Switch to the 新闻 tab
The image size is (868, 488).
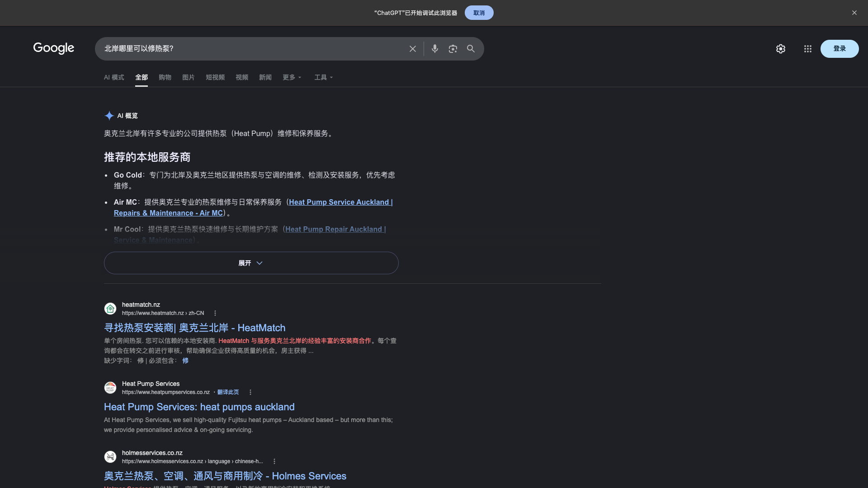pyautogui.click(x=265, y=77)
